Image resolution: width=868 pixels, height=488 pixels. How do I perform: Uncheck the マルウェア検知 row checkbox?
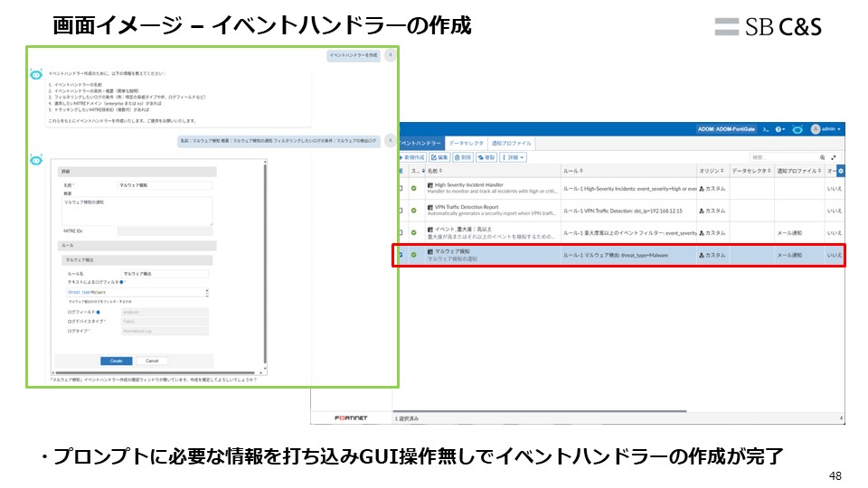pyautogui.click(x=401, y=255)
